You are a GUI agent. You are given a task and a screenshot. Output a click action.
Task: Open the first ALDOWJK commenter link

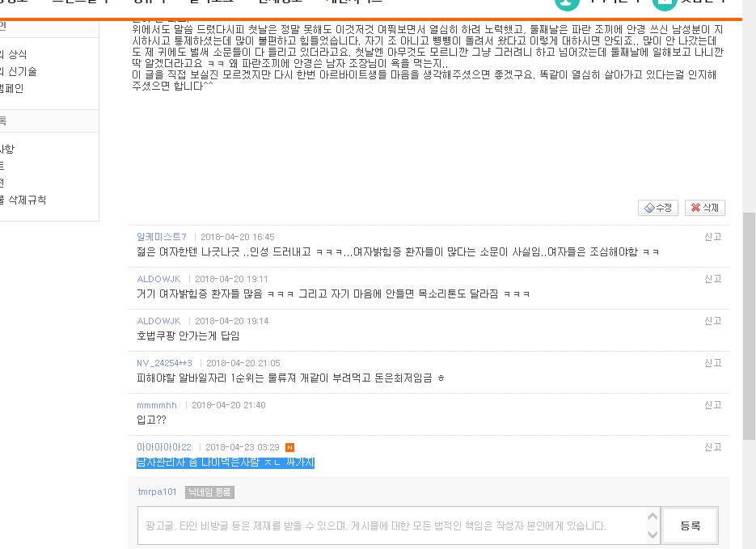[x=158, y=279]
